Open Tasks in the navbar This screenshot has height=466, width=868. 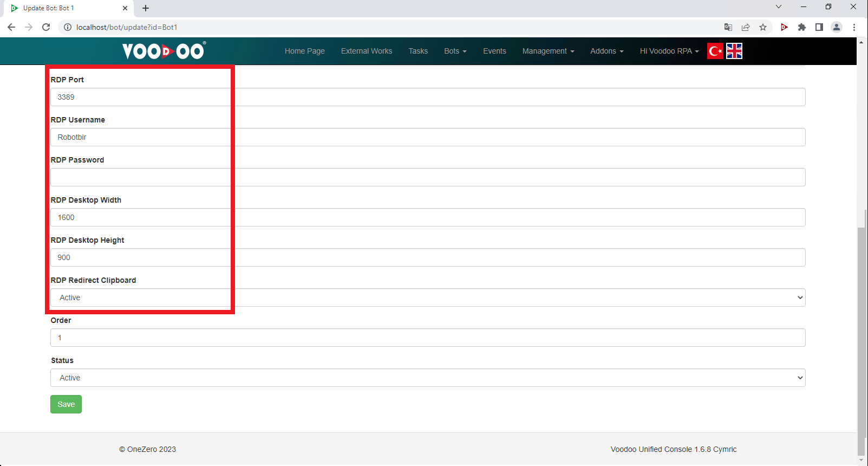pyautogui.click(x=418, y=51)
